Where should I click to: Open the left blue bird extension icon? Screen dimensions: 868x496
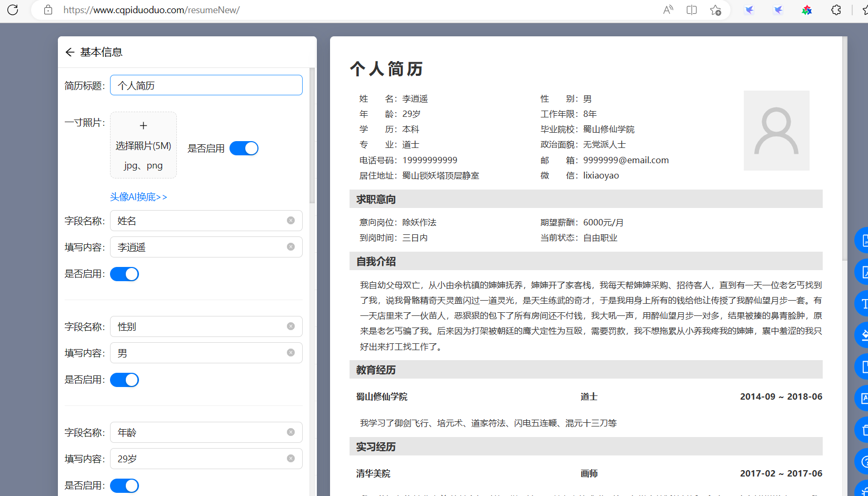coord(749,9)
